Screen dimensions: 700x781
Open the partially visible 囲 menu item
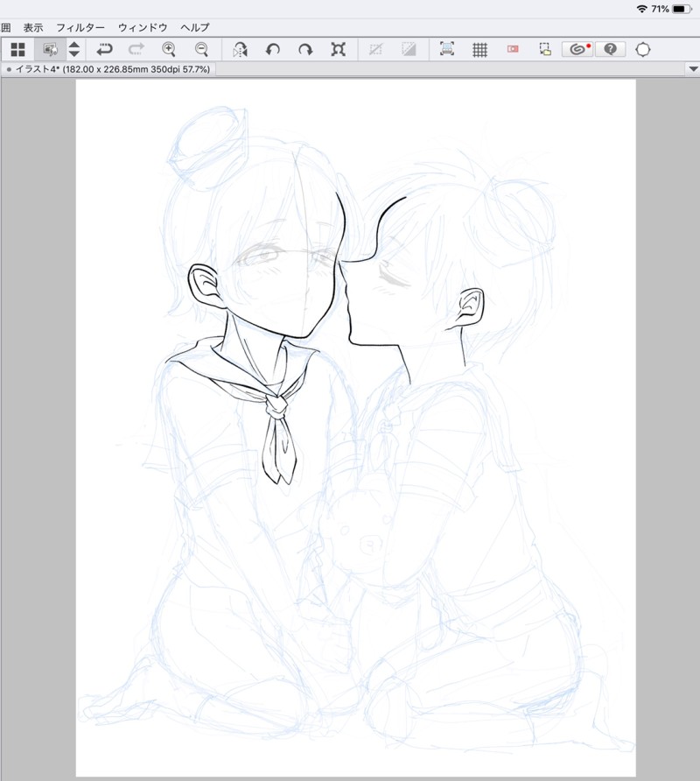point(5,28)
